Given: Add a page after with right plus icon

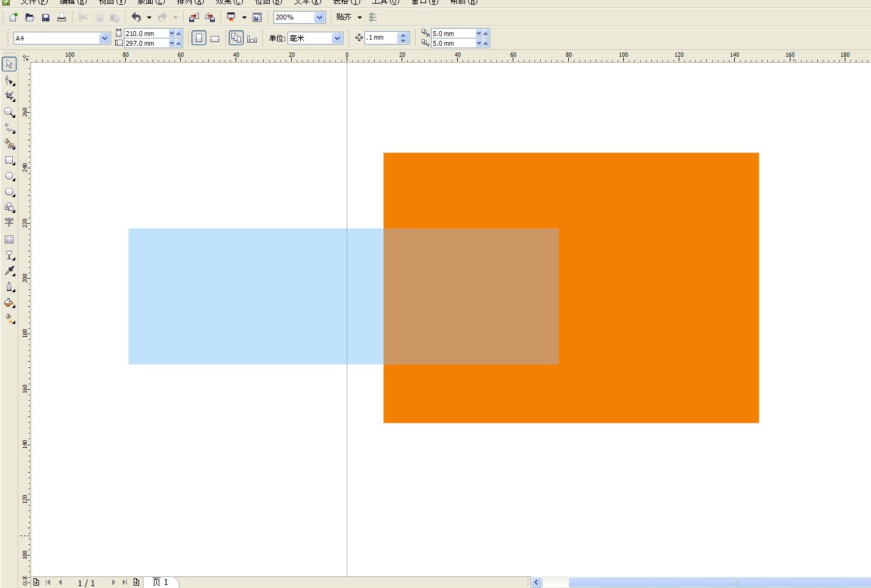Looking at the screenshot, I should 136,583.
